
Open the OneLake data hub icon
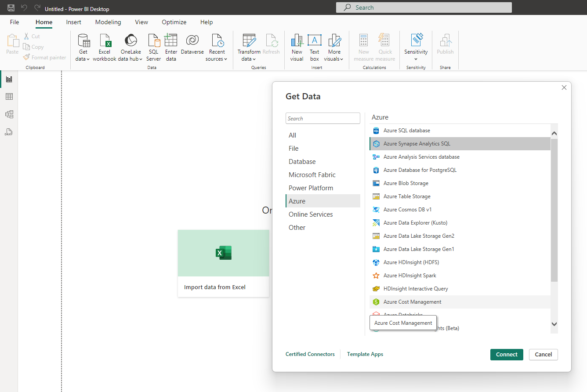(x=130, y=41)
